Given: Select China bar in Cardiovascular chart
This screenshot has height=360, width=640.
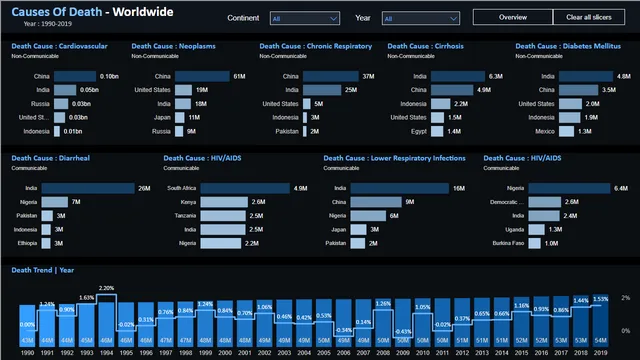Looking at the screenshot, I should coord(75,76).
